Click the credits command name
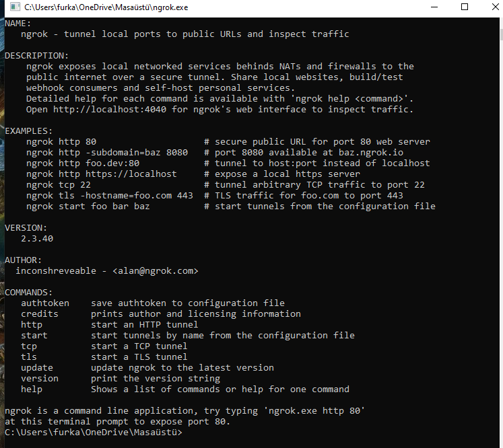503x448 pixels. [x=40, y=314]
